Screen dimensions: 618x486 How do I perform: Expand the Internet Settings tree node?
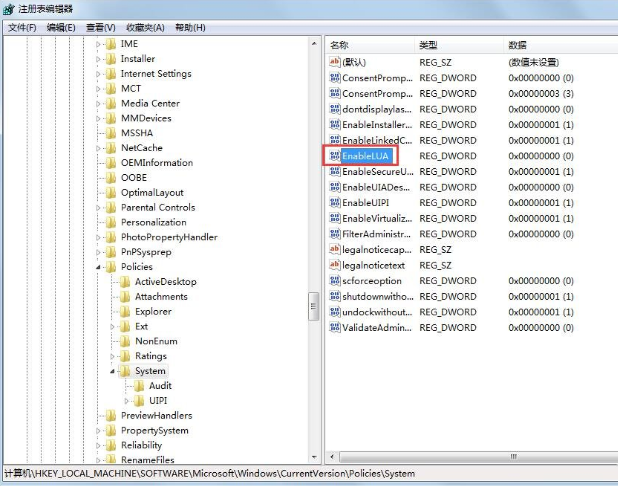tap(99, 74)
